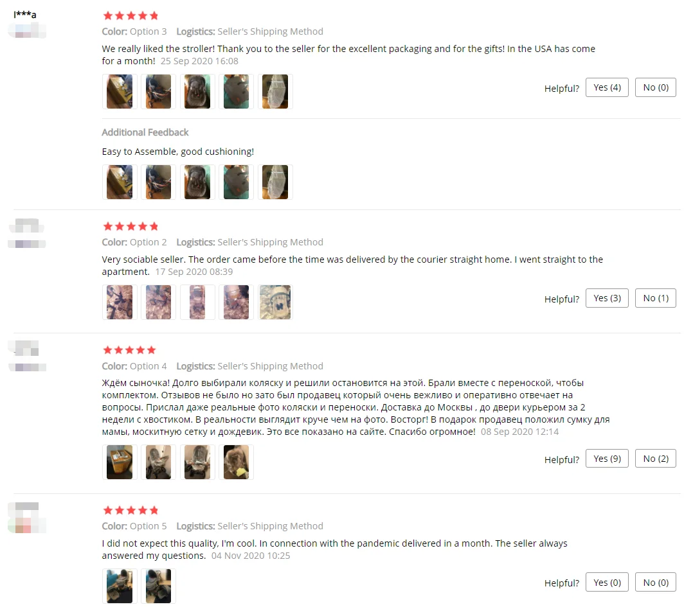Image resolution: width=693 pixels, height=616 pixels.
Task: View the first photo of the Option 2 review
Action: [x=120, y=302]
